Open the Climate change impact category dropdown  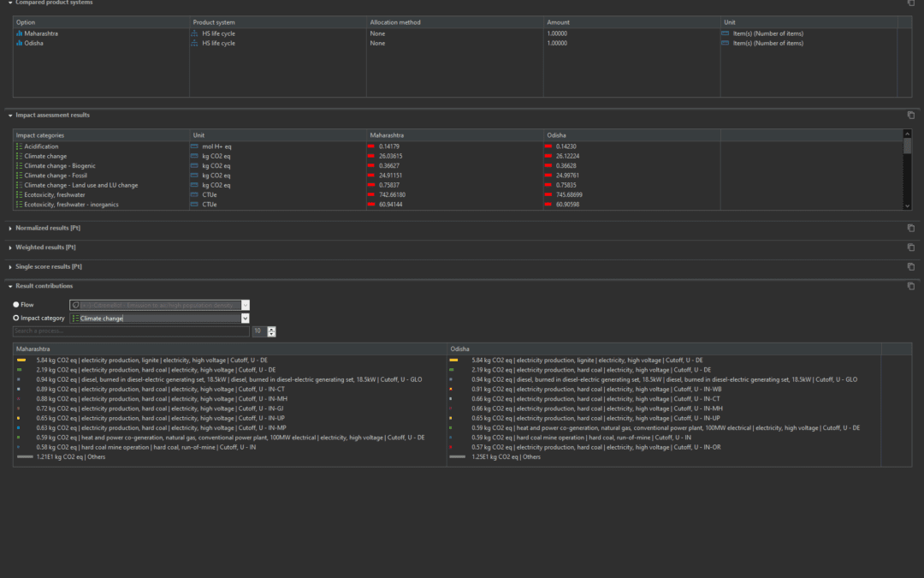245,319
